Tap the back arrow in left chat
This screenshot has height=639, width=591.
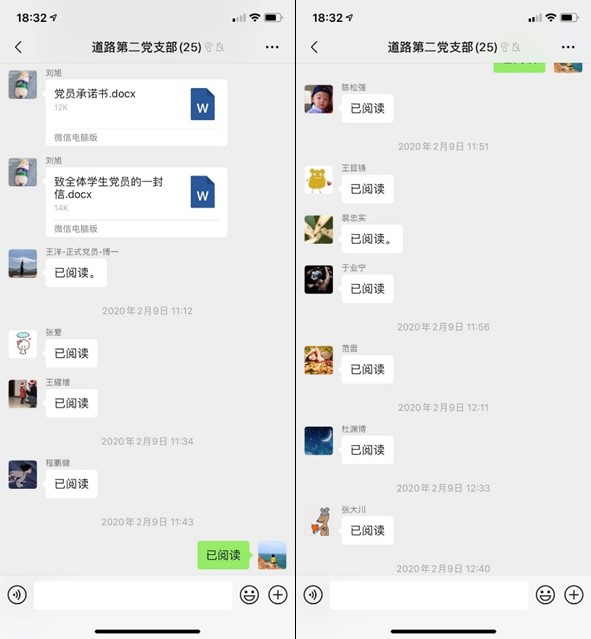pos(18,47)
